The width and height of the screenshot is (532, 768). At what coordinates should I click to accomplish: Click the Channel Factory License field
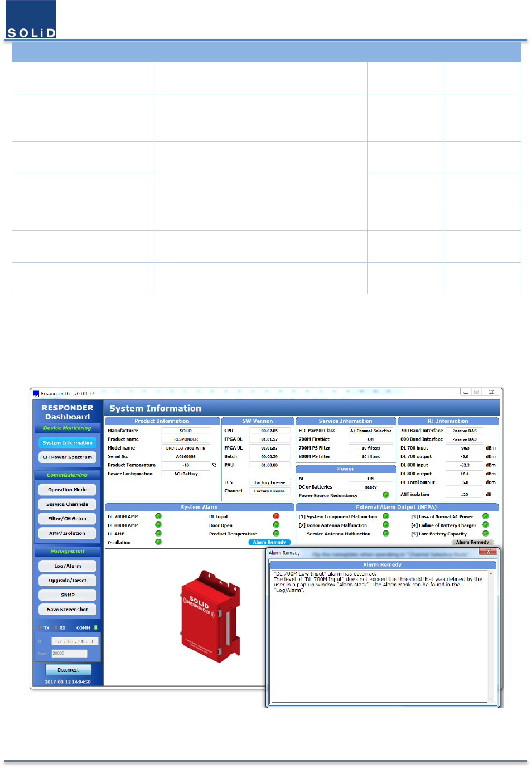coord(269,491)
